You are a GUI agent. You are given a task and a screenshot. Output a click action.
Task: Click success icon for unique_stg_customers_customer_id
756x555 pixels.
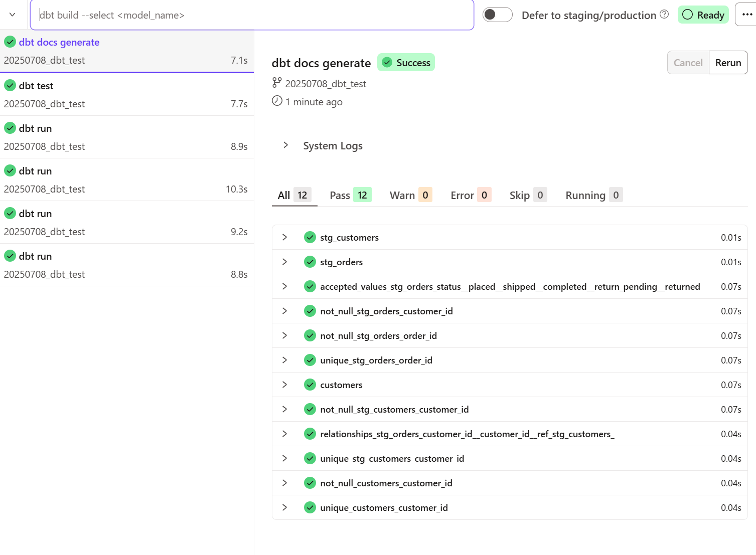(310, 458)
